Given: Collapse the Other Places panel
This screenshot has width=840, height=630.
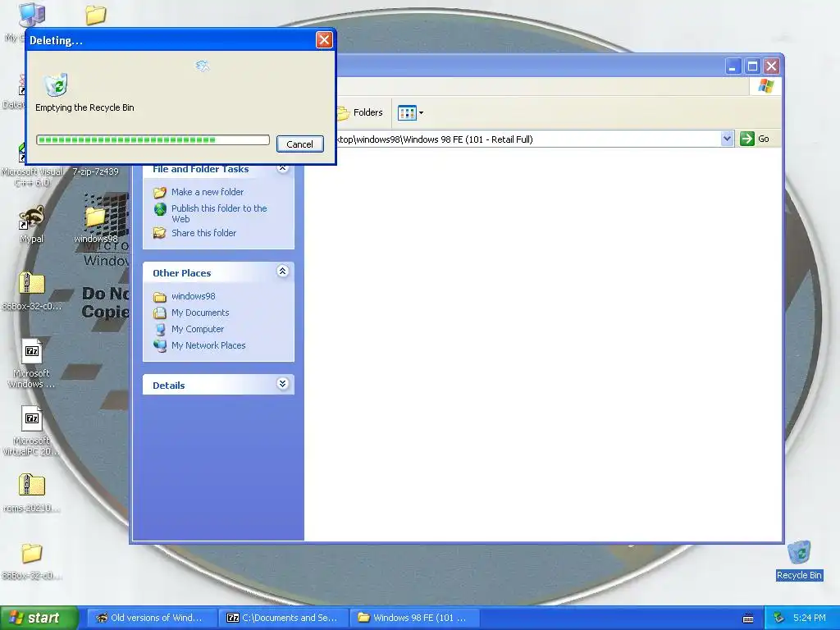Looking at the screenshot, I should coord(283,271).
